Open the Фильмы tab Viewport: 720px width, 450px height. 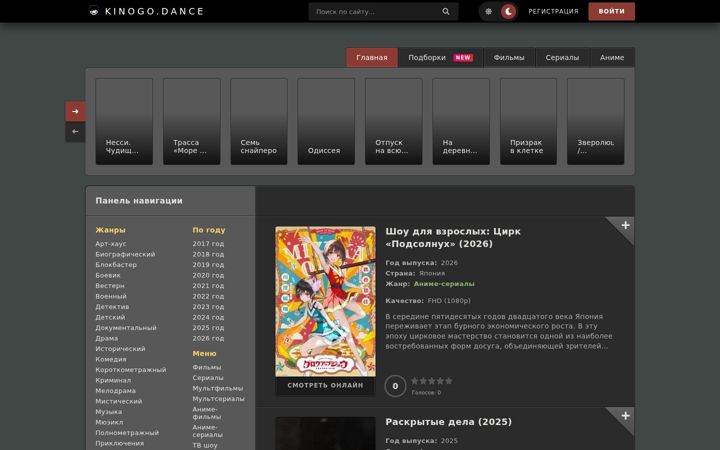[509, 57]
